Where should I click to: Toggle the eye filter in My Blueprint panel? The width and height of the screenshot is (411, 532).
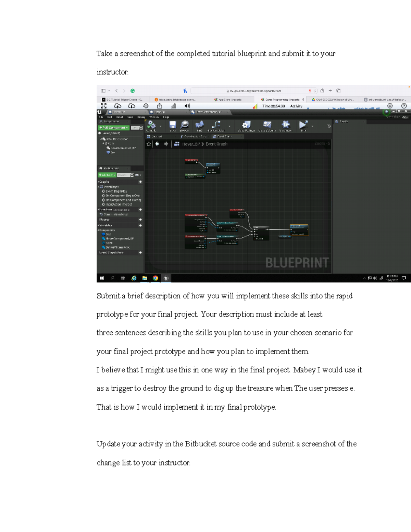coord(137,175)
